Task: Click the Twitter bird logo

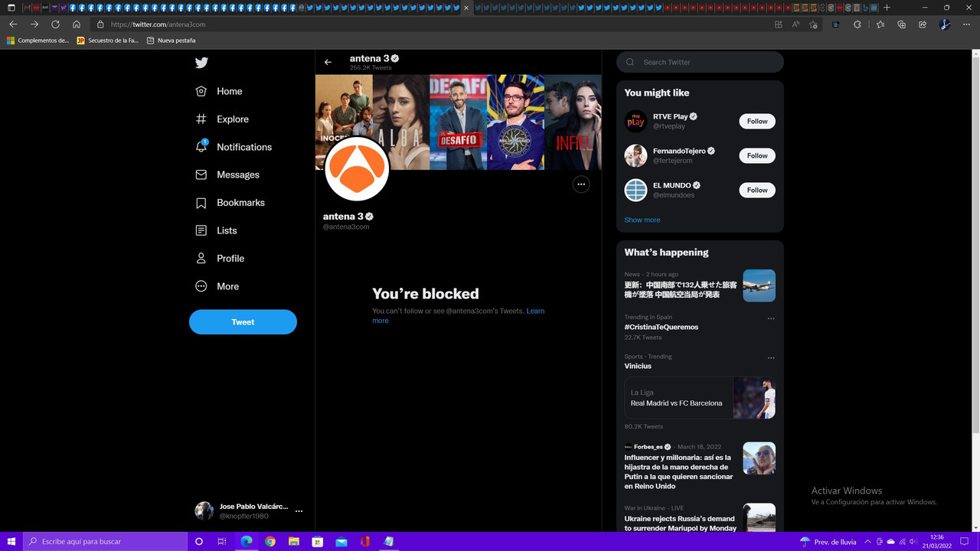Action: point(201,63)
